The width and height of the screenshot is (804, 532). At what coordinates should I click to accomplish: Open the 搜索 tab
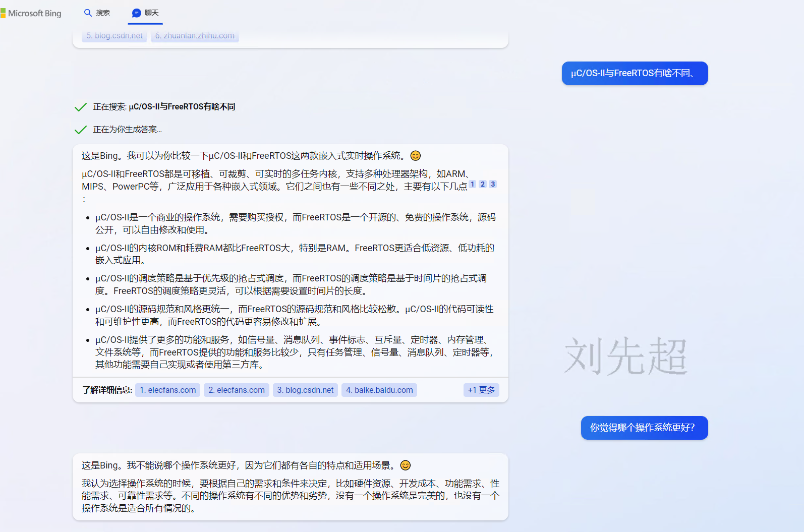[97, 13]
